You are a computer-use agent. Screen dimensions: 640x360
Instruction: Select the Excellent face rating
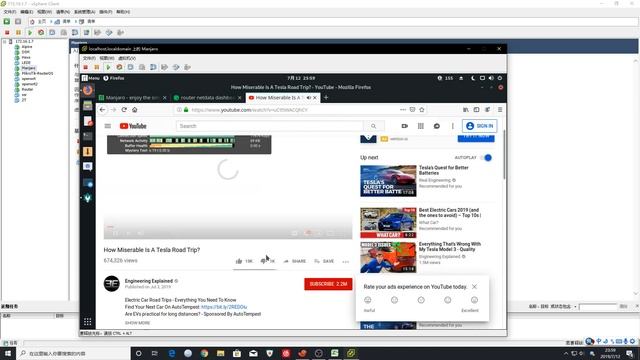tap(474, 300)
